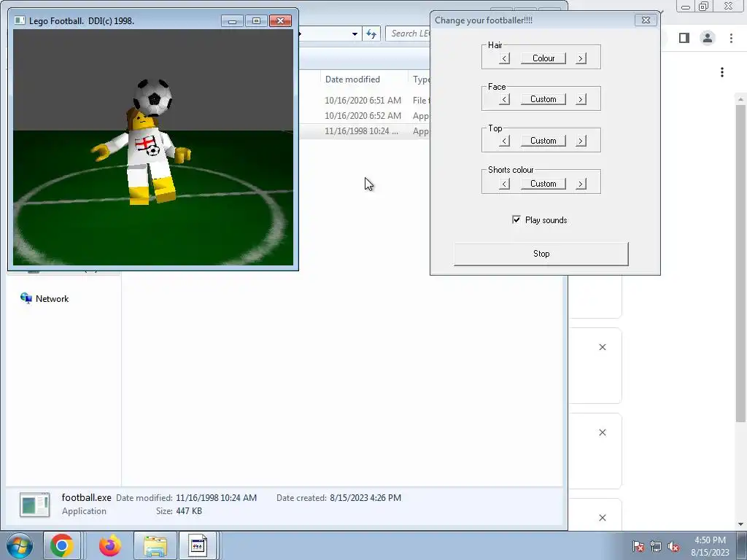Select previous Top option arrow

[505, 141]
